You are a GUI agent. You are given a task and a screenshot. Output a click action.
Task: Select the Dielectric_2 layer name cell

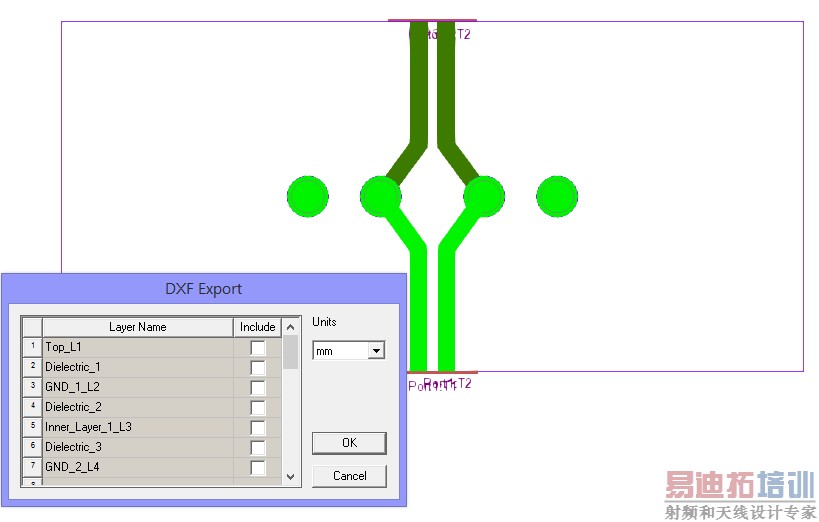coord(138,407)
